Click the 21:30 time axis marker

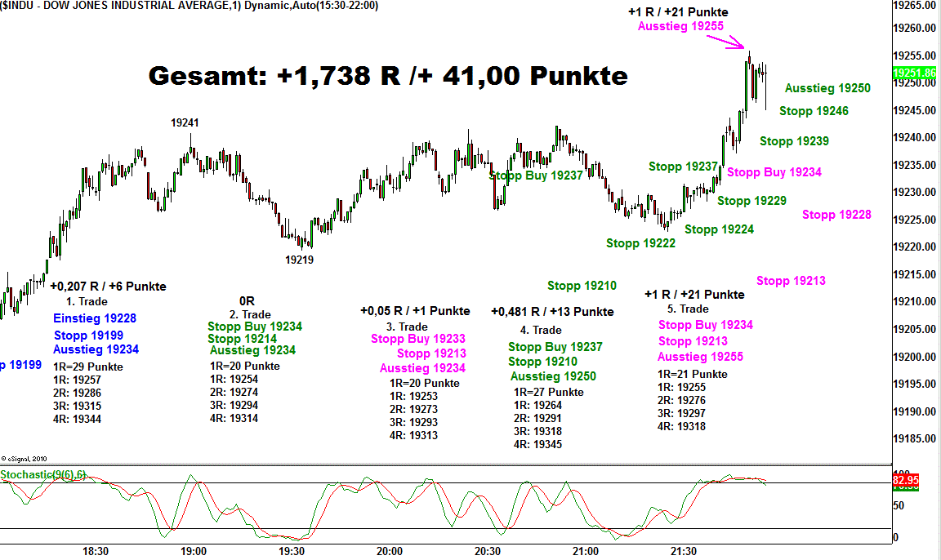tap(683, 551)
